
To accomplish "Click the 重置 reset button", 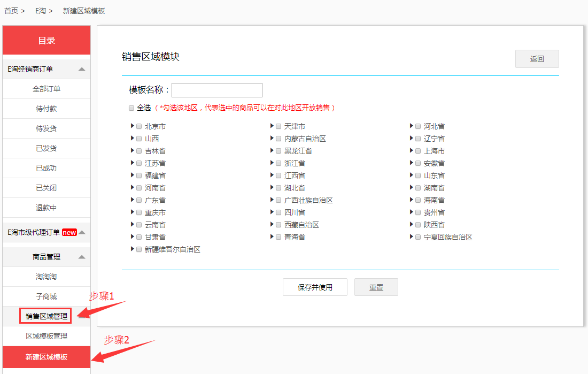I will click(376, 287).
